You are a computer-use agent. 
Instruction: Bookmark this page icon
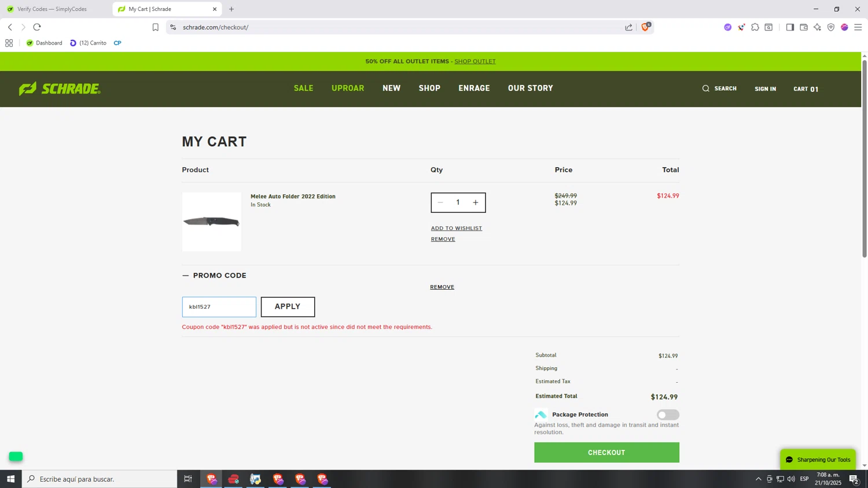click(x=155, y=27)
